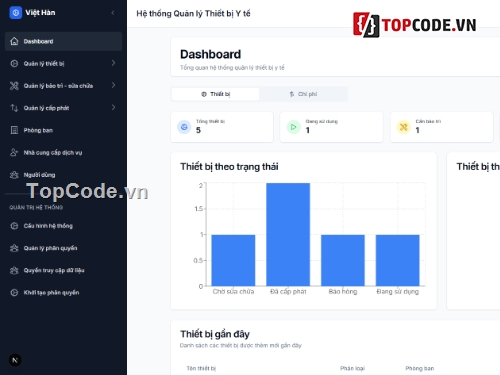Click the Phòng ban column header

[420, 368]
